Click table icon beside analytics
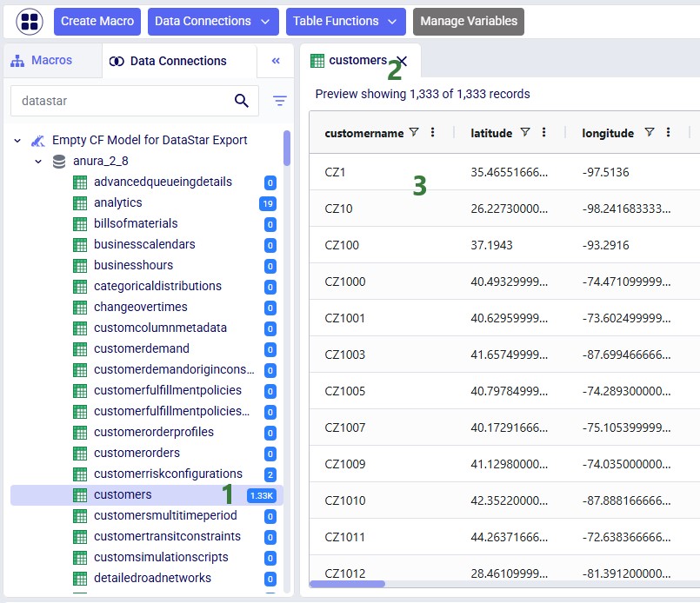This screenshot has width=700, height=603. pos(80,203)
